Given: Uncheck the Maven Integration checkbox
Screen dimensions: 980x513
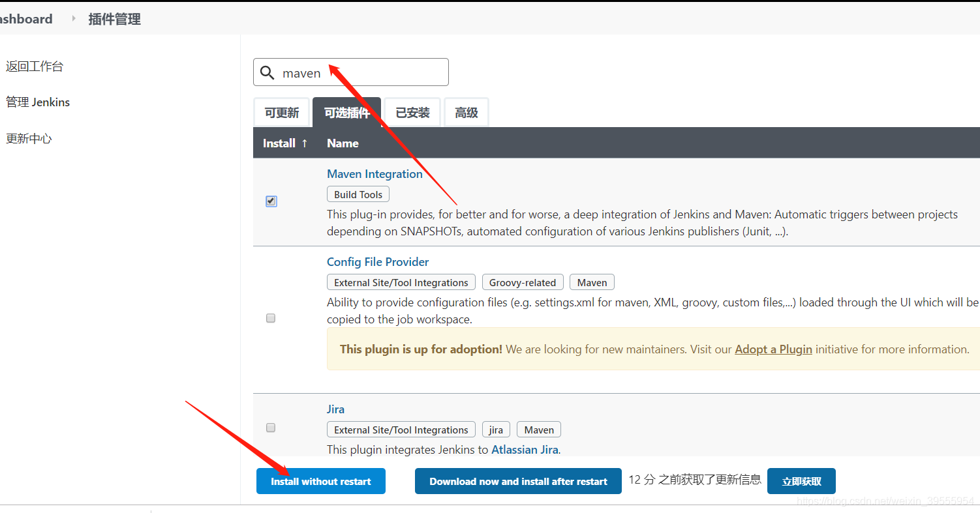Looking at the screenshot, I should pos(271,201).
